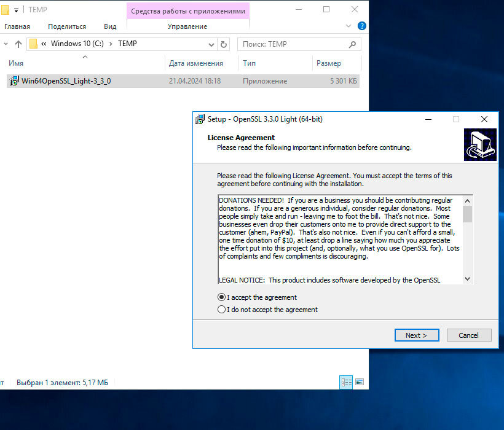Sort files by Размер column
This screenshot has width=504, height=430.
pyautogui.click(x=328, y=63)
